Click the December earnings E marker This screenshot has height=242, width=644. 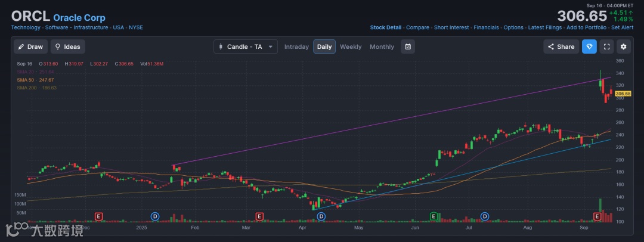[x=98, y=216]
